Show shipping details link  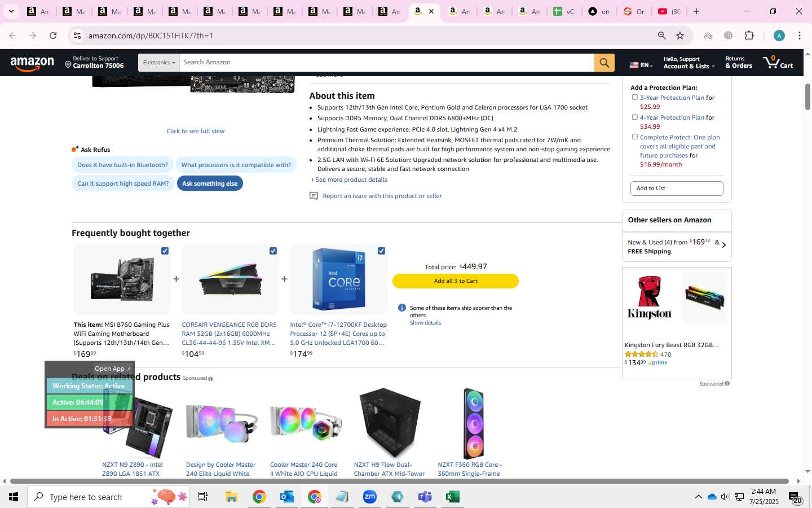425,323
